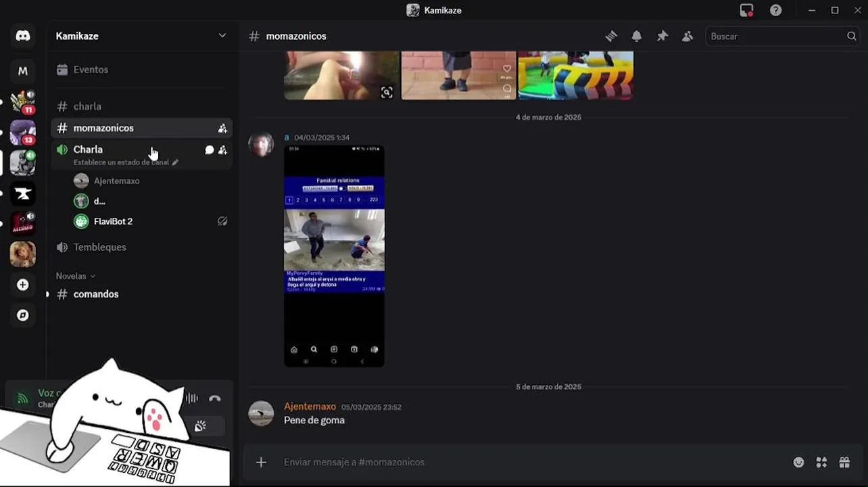Click the Ajentemaxo username in chat
Viewport: 868px width, 487px height.
click(x=310, y=407)
